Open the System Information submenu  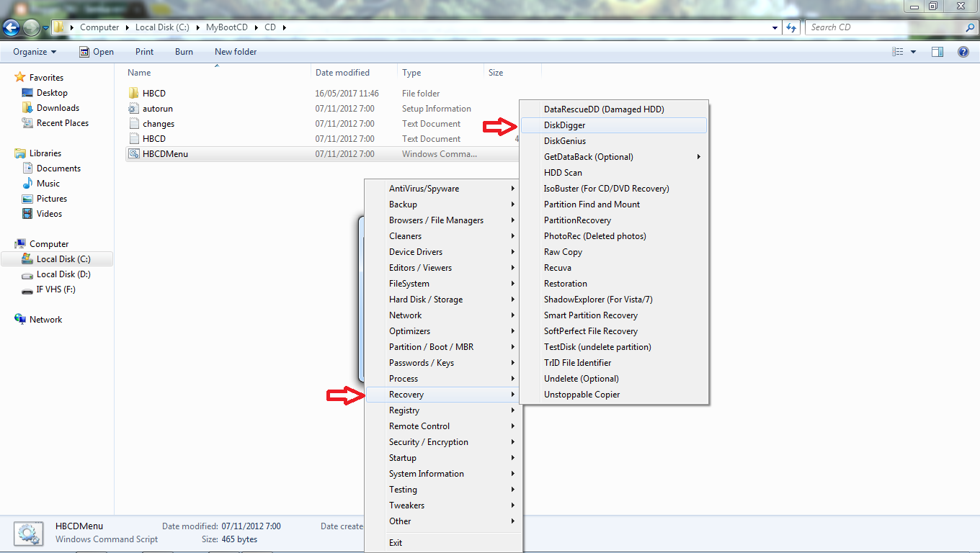[x=442, y=474]
